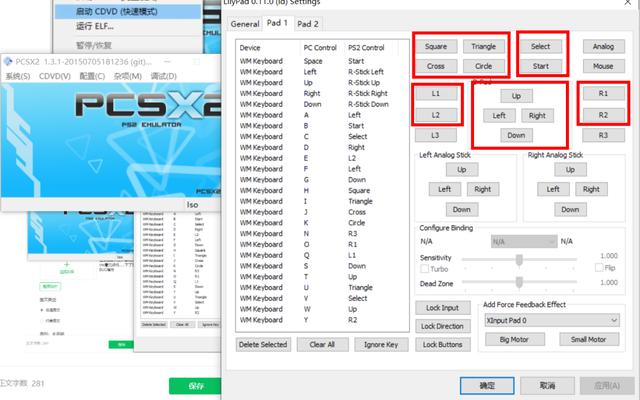Open the N/A binding combo box
640x400 pixels.
[523, 241]
